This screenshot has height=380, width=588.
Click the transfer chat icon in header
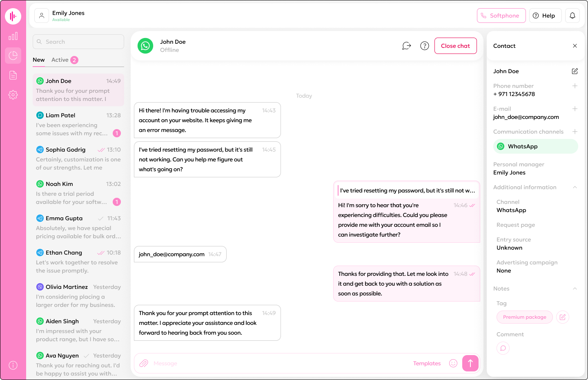(406, 46)
